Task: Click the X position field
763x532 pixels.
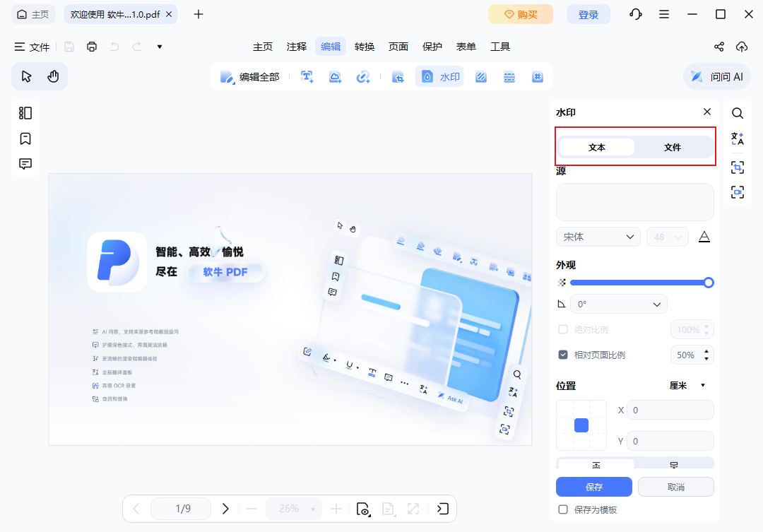Action: pos(670,410)
